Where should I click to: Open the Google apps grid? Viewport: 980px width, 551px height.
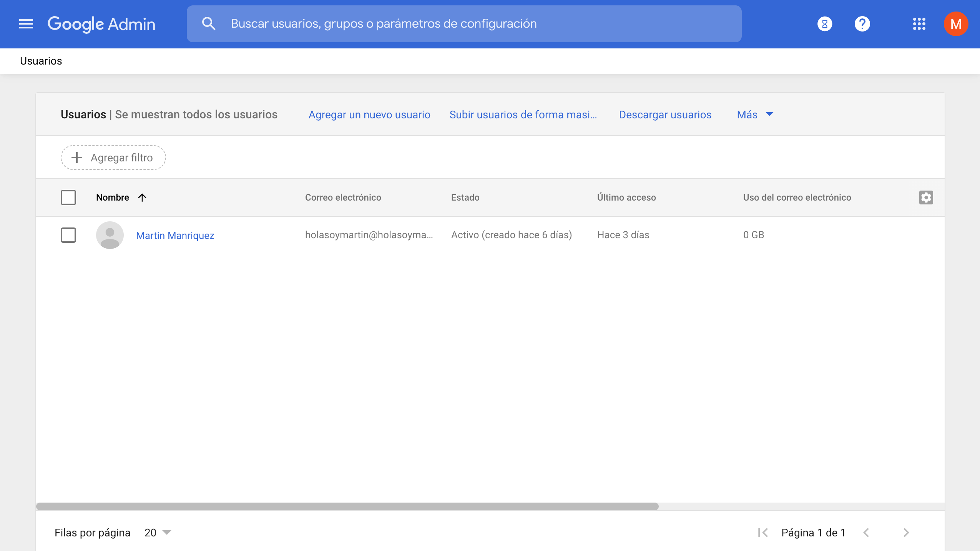(919, 24)
